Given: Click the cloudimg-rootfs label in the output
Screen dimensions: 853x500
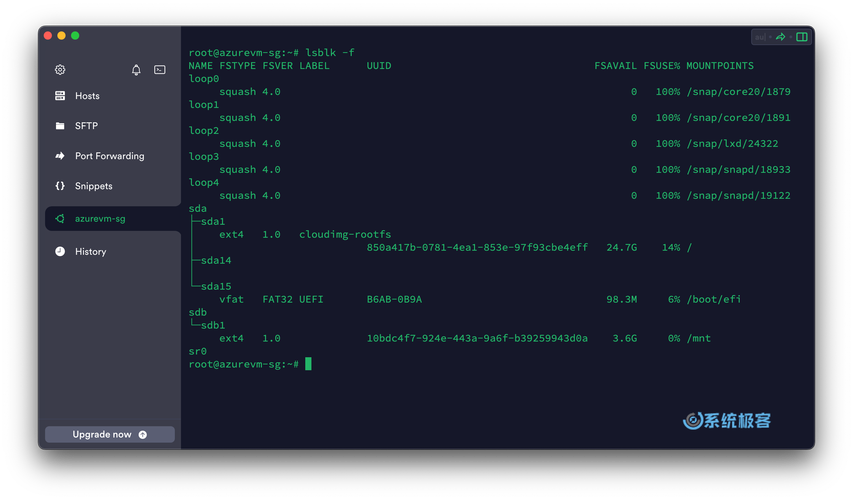Looking at the screenshot, I should point(345,235).
